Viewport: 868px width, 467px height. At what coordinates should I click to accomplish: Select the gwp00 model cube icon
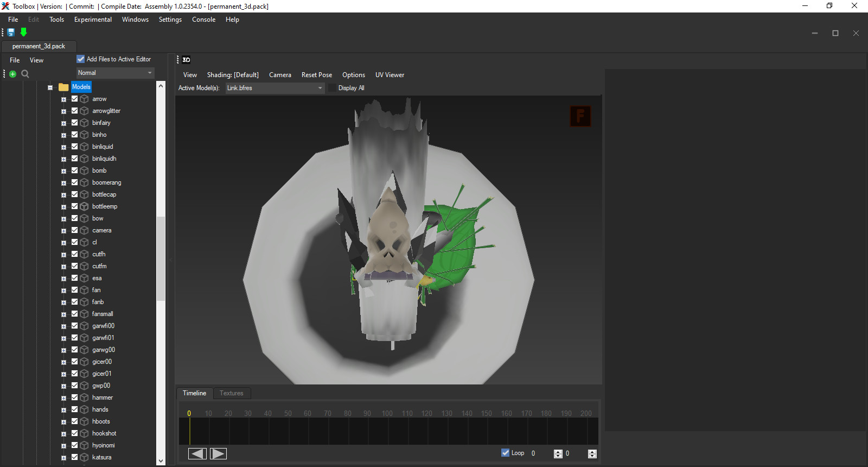click(x=84, y=386)
